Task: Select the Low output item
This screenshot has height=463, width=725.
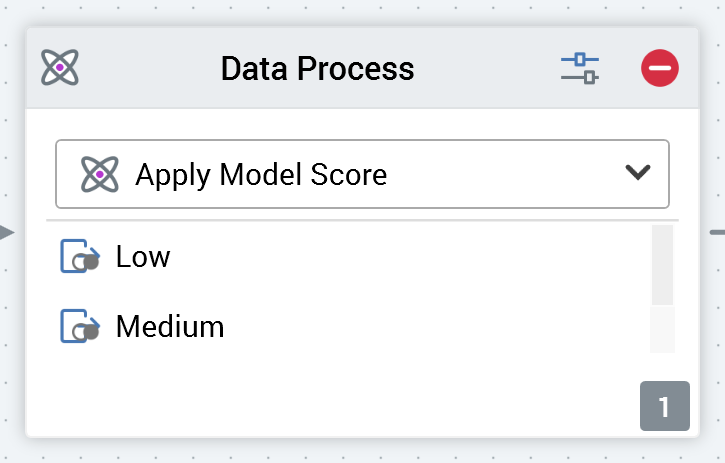Action: [x=143, y=257]
